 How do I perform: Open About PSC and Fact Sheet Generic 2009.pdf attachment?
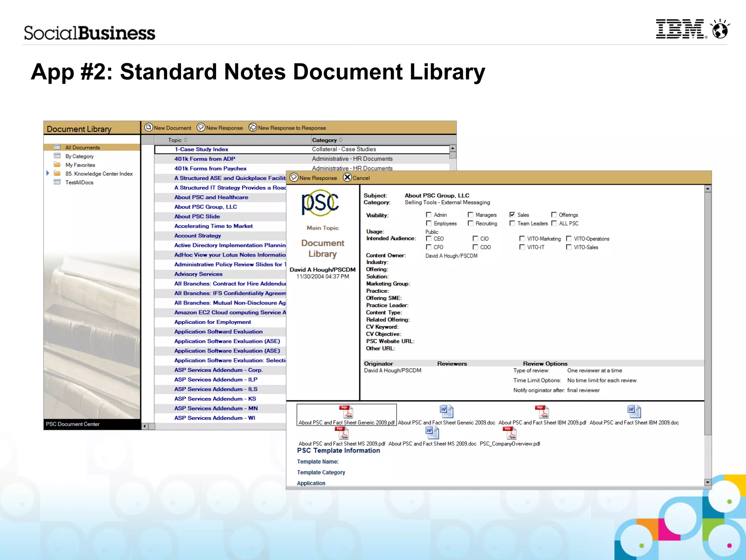point(346,415)
